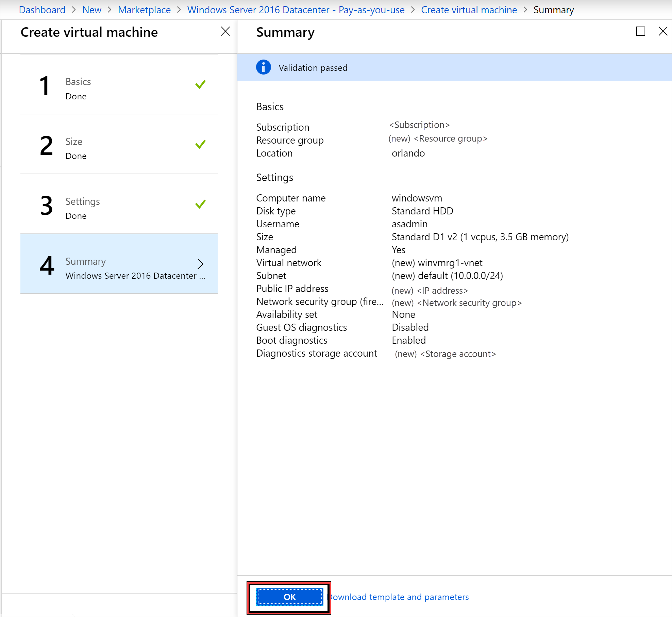672x617 pixels.
Task: Click the Basics step 1 checkmark icon
Action: point(201,84)
